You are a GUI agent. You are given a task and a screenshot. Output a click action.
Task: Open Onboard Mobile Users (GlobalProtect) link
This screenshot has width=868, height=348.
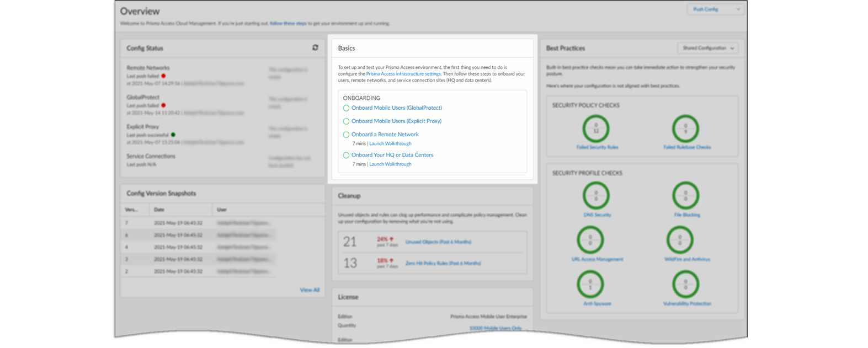[x=397, y=108]
